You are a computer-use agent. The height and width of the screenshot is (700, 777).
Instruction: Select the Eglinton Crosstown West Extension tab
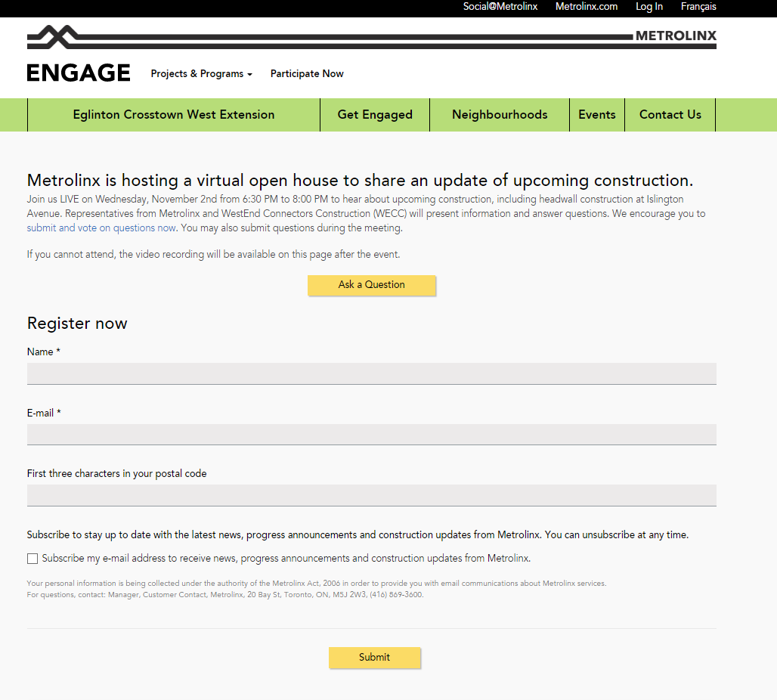click(174, 114)
